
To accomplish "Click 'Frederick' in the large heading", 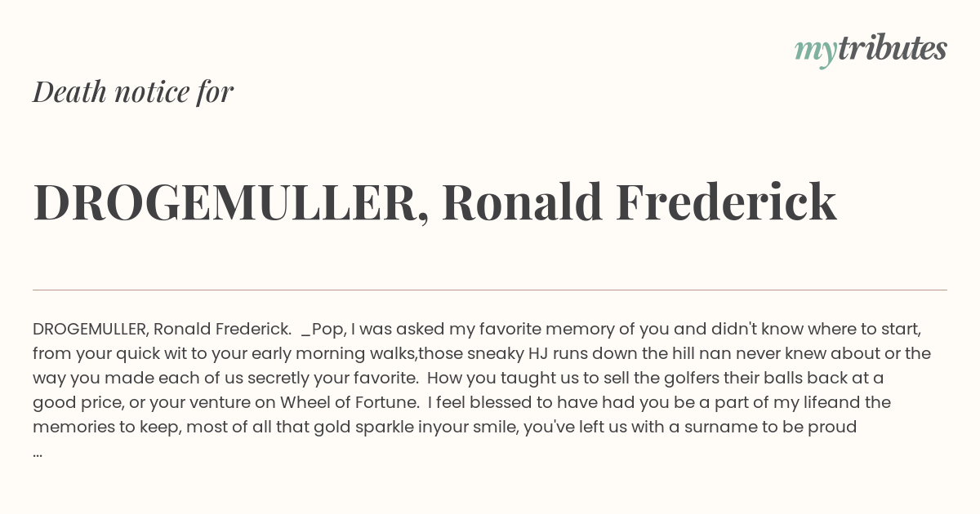I will coord(726,202).
